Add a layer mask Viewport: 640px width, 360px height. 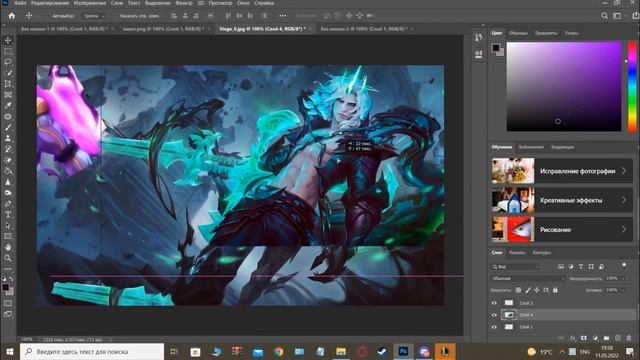point(584,338)
